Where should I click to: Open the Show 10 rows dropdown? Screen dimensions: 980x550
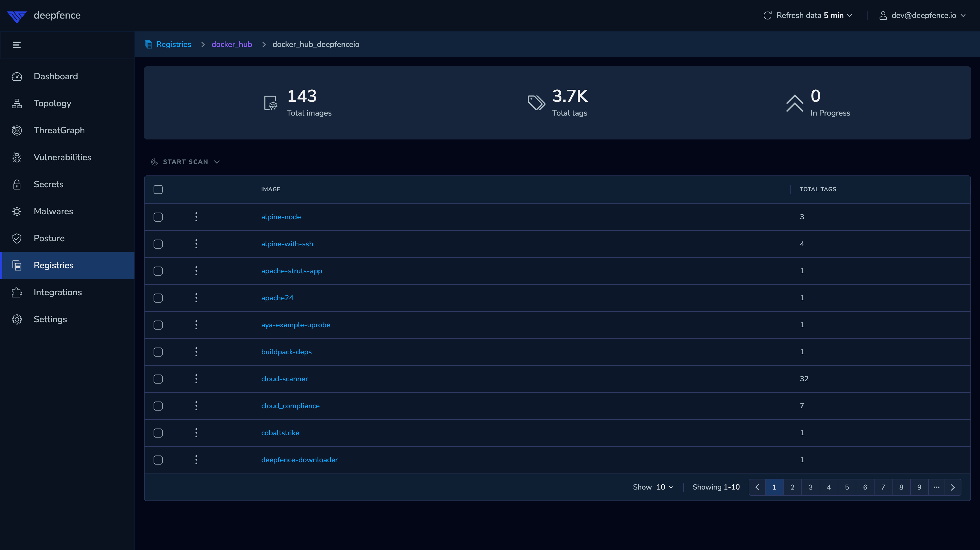pyautogui.click(x=664, y=487)
